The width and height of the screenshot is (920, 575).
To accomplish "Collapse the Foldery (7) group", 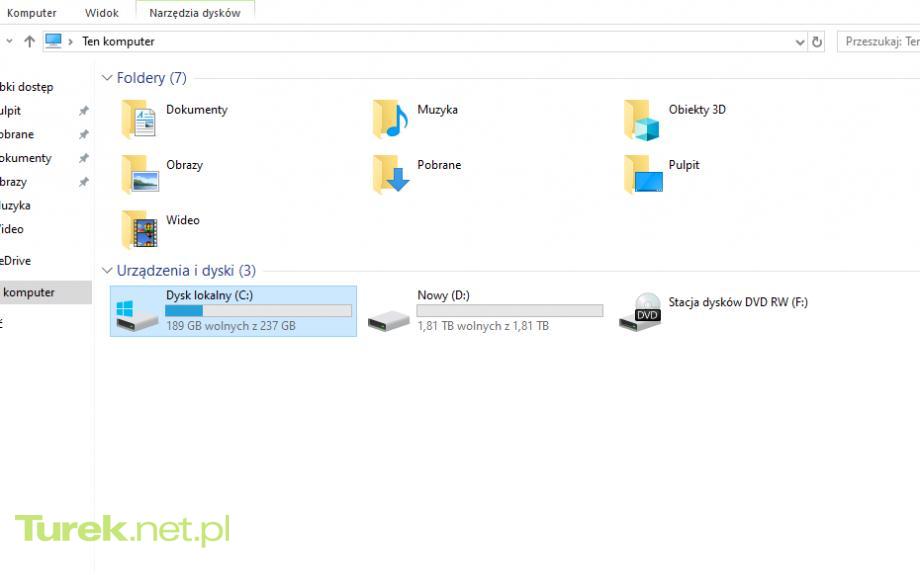I will coord(107,78).
